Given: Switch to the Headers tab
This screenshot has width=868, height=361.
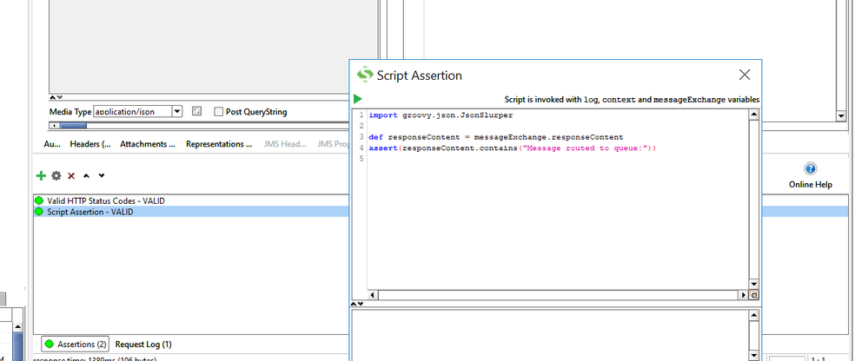Looking at the screenshot, I should [x=89, y=144].
